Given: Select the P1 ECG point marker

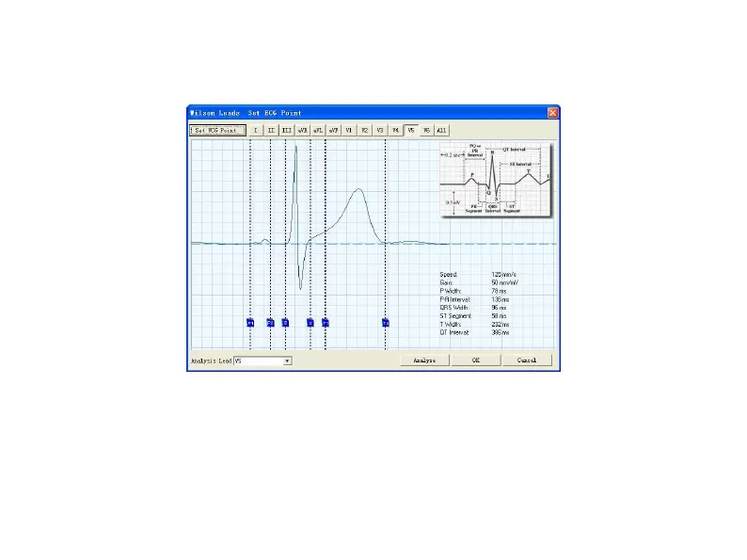Looking at the screenshot, I should tap(250, 323).
